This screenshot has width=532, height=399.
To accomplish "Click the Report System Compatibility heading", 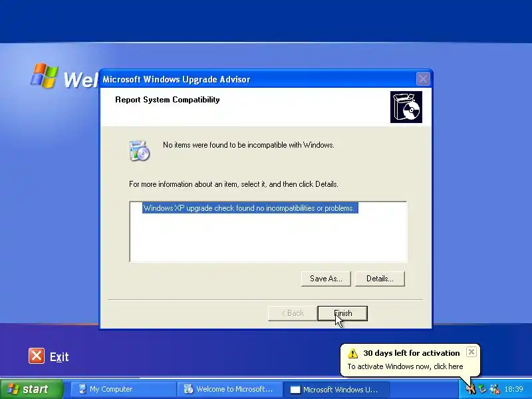I will [x=168, y=99].
